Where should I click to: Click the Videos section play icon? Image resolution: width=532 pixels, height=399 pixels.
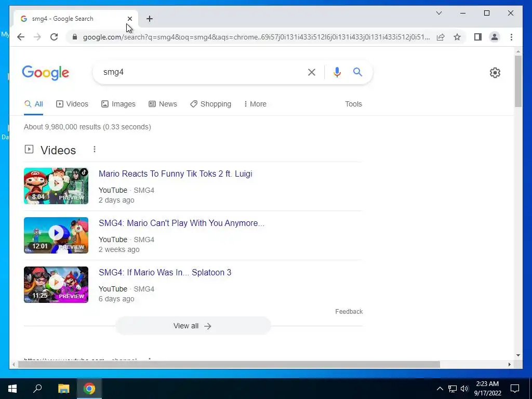[29, 149]
